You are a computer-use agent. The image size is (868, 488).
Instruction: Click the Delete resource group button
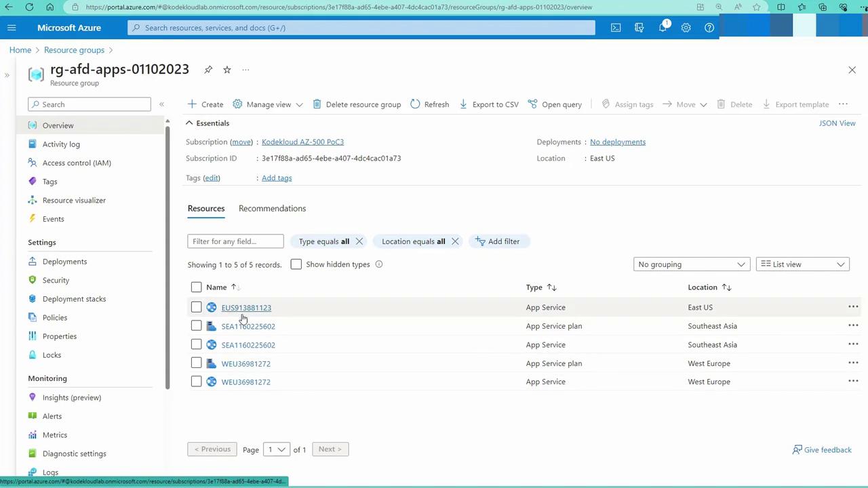pyautogui.click(x=357, y=104)
